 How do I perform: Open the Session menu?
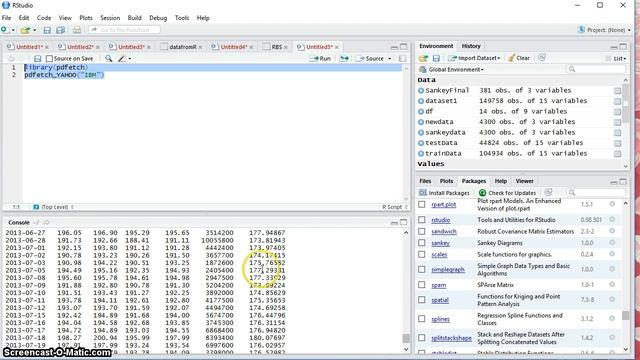point(110,18)
